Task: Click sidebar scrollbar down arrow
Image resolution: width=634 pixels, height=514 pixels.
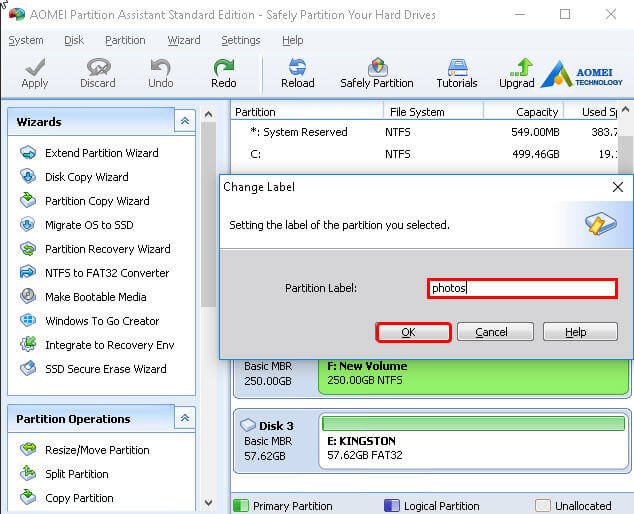Action: [x=208, y=503]
